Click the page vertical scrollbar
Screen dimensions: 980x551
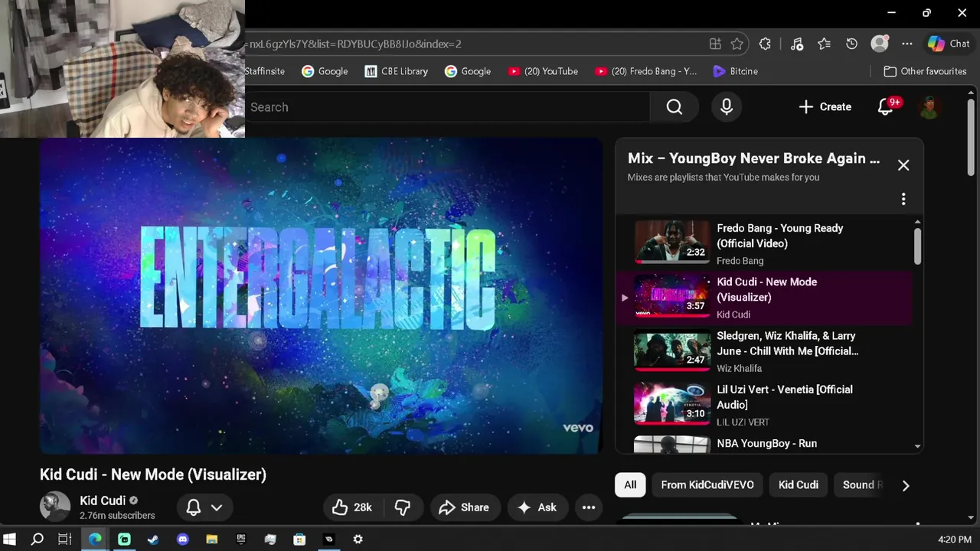click(x=972, y=138)
